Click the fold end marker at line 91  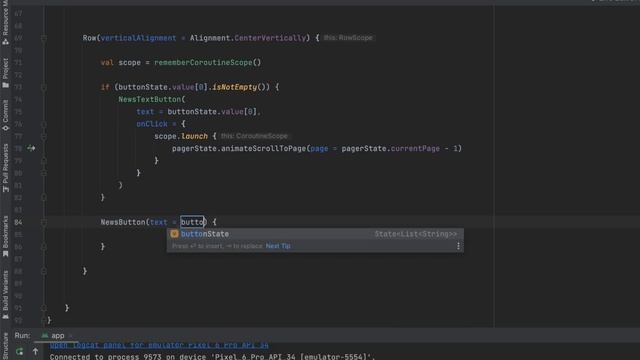coord(44,308)
